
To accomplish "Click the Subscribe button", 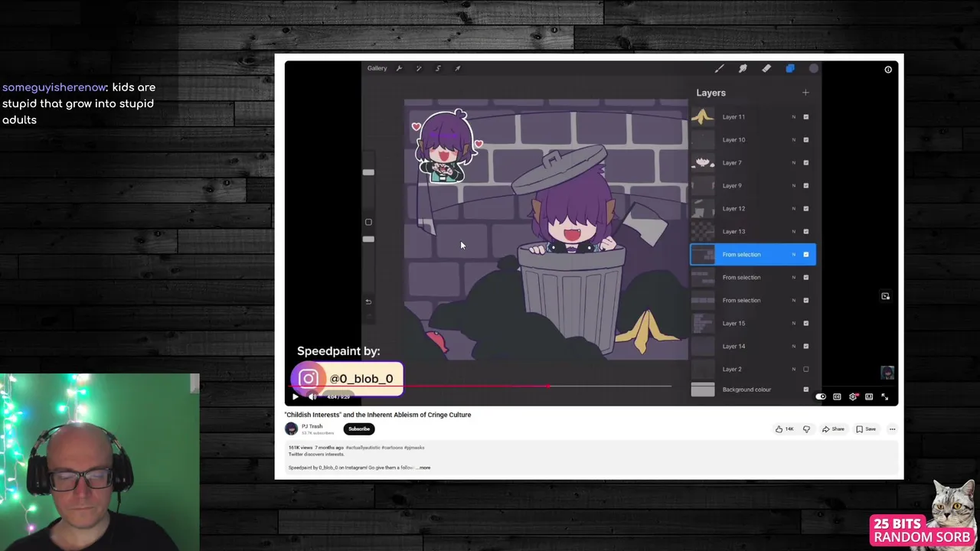I will coord(359,429).
